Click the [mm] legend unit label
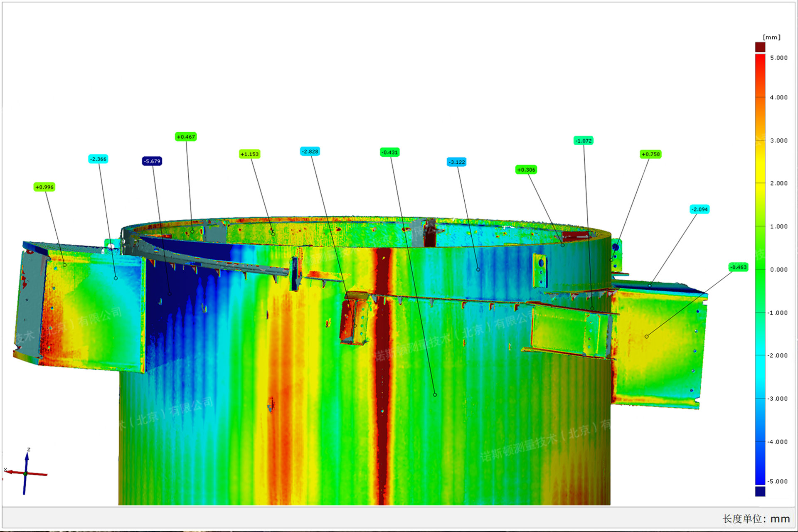798x532 pixels. (x=772, y=37)
